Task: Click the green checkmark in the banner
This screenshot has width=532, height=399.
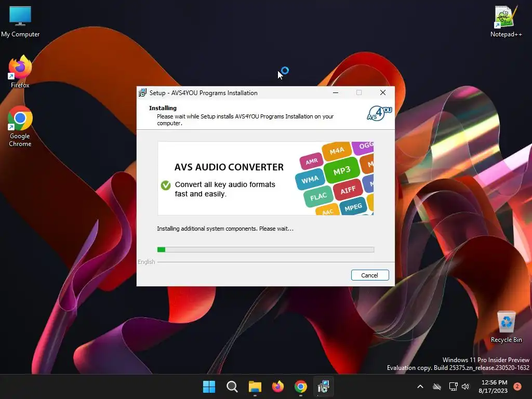Action: pyautogui.click(x=166, y=185)
